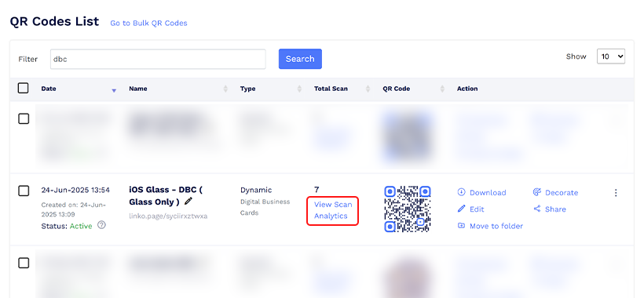
Task: Sort by QR Code column arrows
Action: (442, 89)
